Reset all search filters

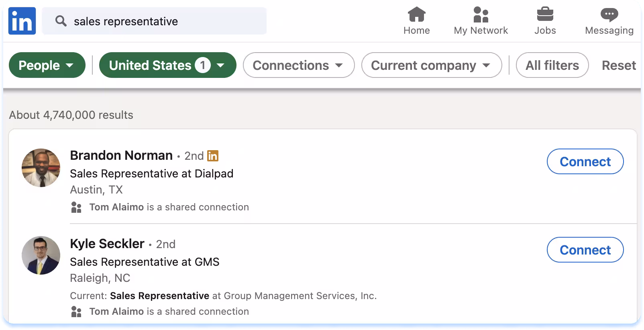[x=618, y=65]
